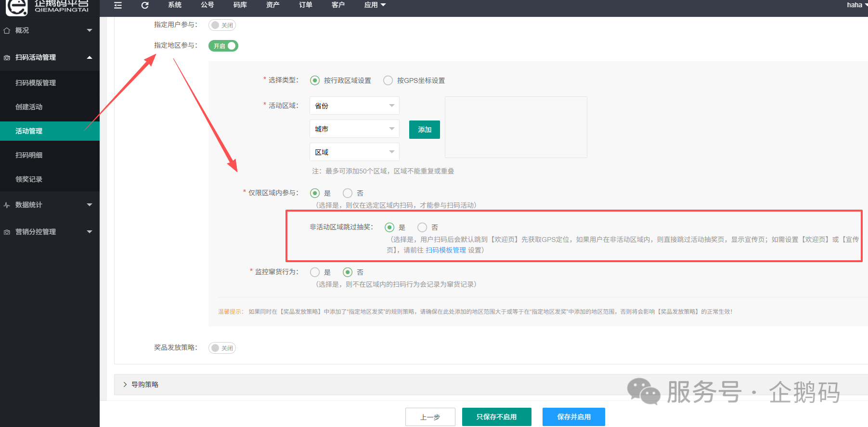Open the 订单 top menu
The height and width of the screenshot is (427, 868).
(306, 5)
